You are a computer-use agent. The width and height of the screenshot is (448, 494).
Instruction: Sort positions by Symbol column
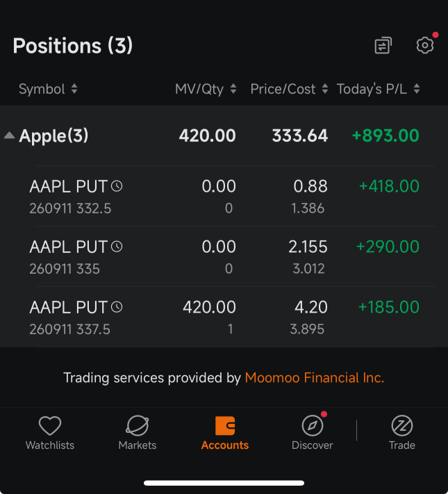pyautogui.click(x=48, y=89)
